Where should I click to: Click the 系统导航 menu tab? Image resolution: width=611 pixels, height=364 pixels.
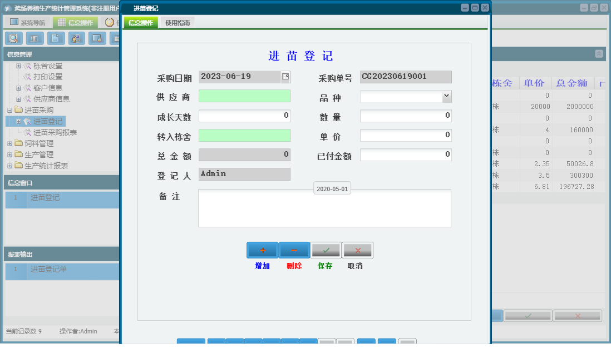point(28,22)
